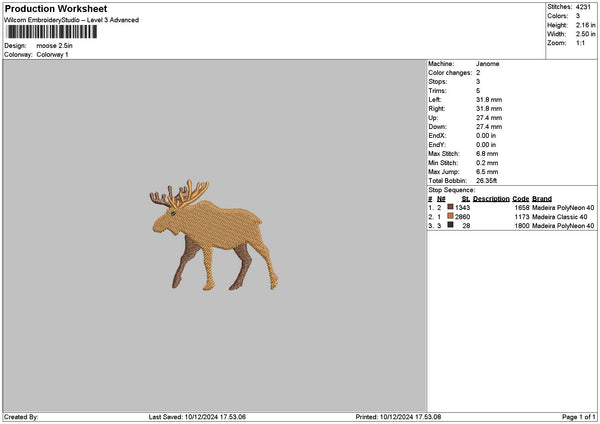Click the brown swatch for stop 1

[x=451, y=207]
